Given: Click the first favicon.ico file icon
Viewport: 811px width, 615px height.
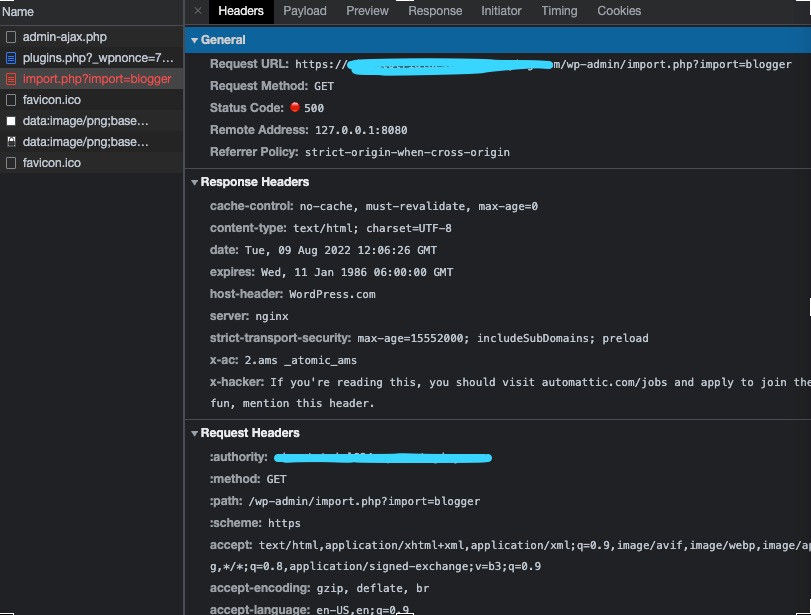Looking at the screenshot, I should [11, 100].
